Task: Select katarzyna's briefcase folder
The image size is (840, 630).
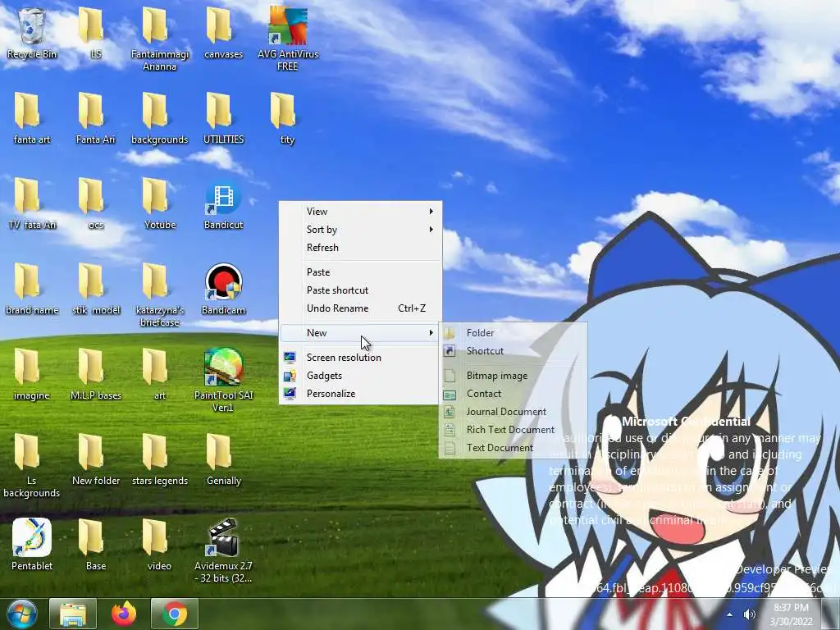Action: [160, 294]
